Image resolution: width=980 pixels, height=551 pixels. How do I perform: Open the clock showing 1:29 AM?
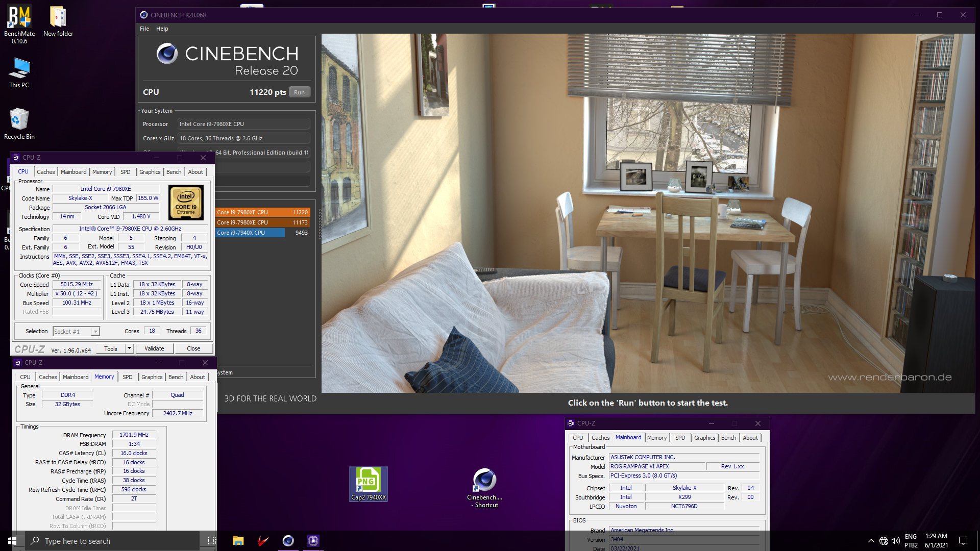[x=936, y=541]
